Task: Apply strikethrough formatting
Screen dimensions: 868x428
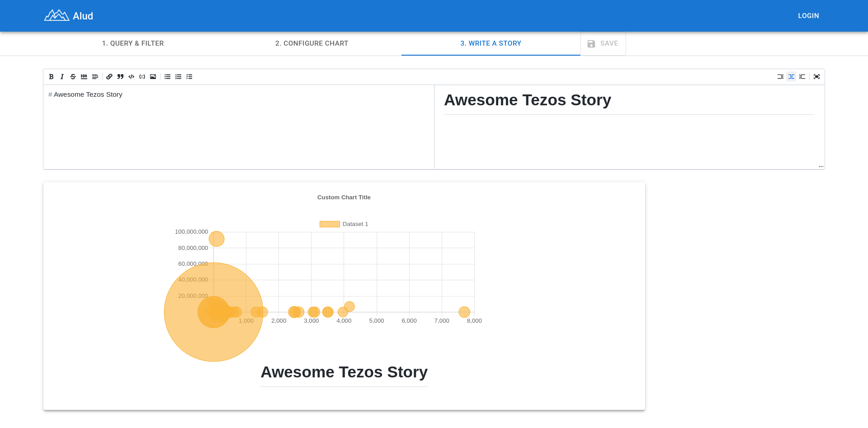Action: (x=73, y=77)
